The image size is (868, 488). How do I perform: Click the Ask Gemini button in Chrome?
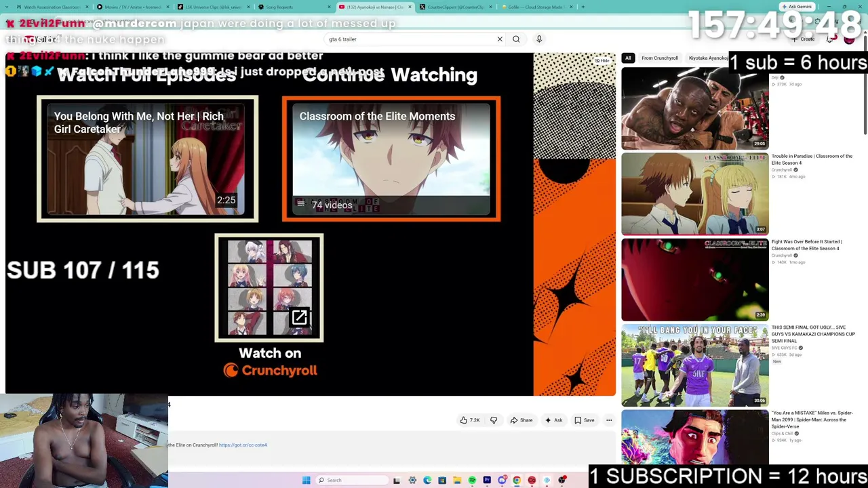coord(797,7)
